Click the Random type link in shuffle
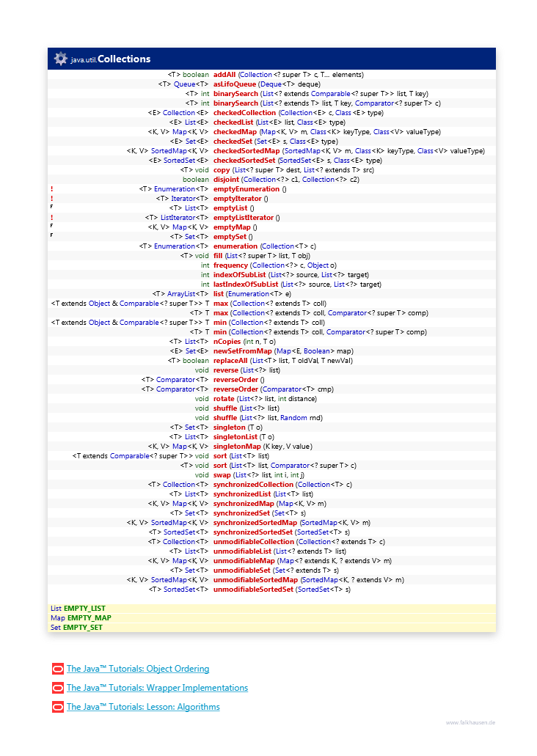 (293, 417)
